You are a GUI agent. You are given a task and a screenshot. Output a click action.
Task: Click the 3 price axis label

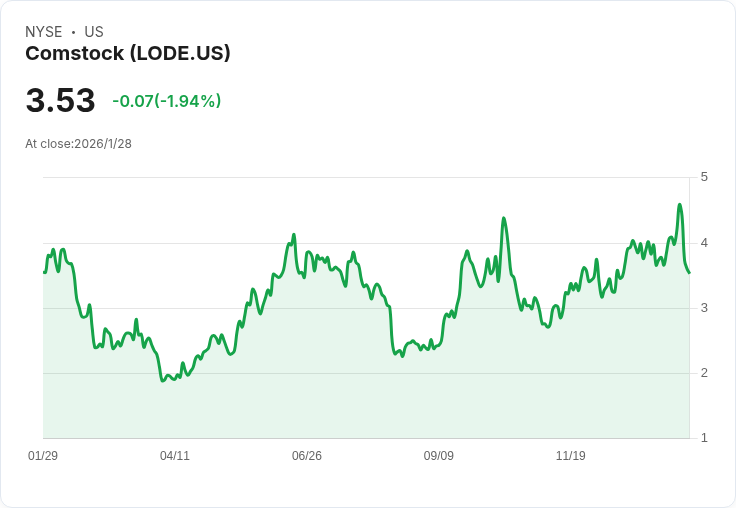click(704, 308)
